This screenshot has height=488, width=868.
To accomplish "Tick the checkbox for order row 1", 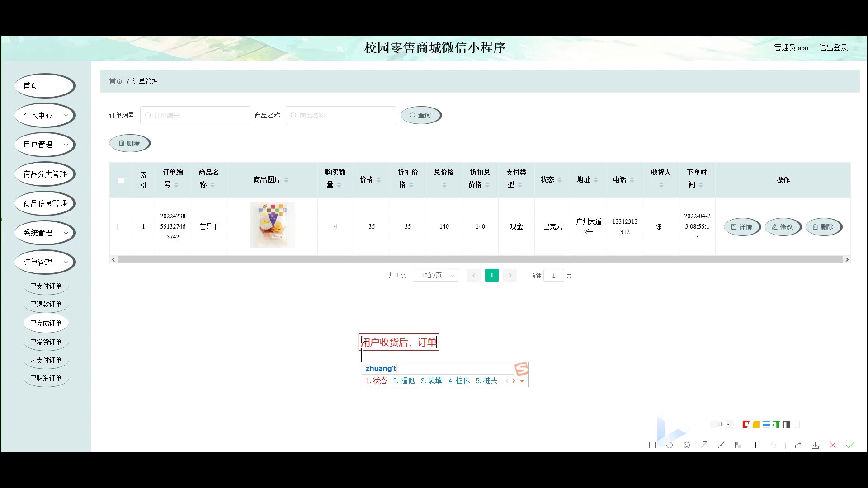I will [x=120, y=226].
